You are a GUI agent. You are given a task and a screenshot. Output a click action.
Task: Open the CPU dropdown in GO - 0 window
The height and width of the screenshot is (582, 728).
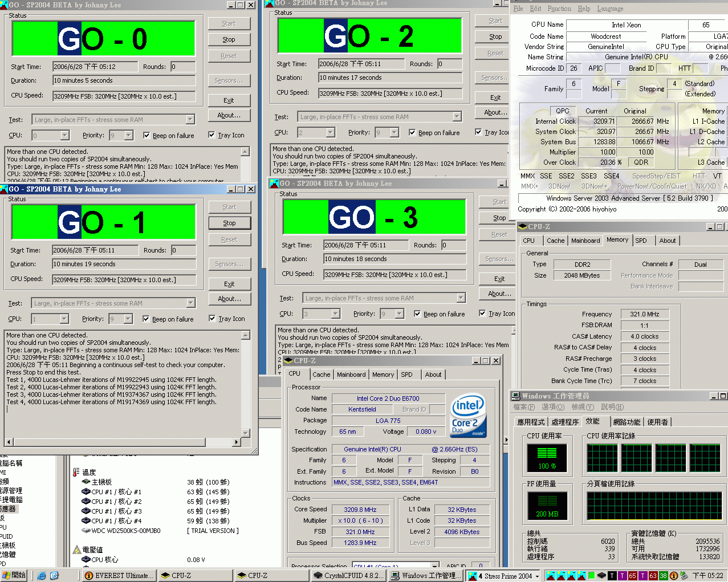64,135
